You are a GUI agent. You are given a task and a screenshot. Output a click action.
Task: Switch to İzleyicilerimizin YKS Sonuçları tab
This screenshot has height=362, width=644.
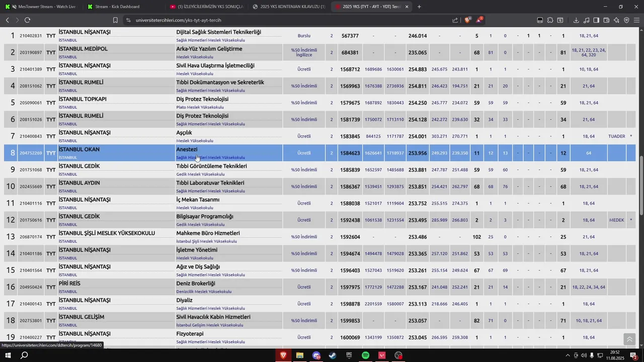206,7
